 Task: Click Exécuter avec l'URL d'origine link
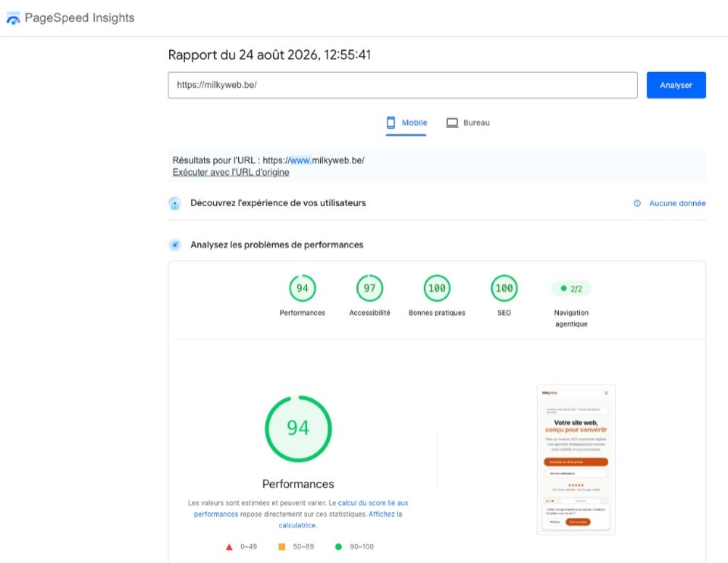tap(231, 172)
